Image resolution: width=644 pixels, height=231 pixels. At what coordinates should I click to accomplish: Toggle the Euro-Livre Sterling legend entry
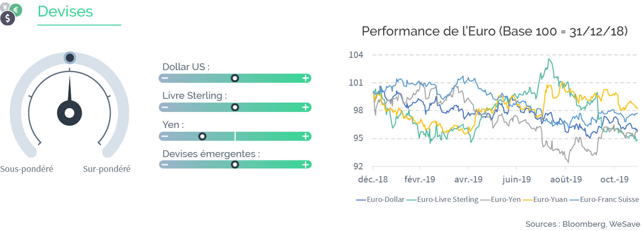(443, 200)
